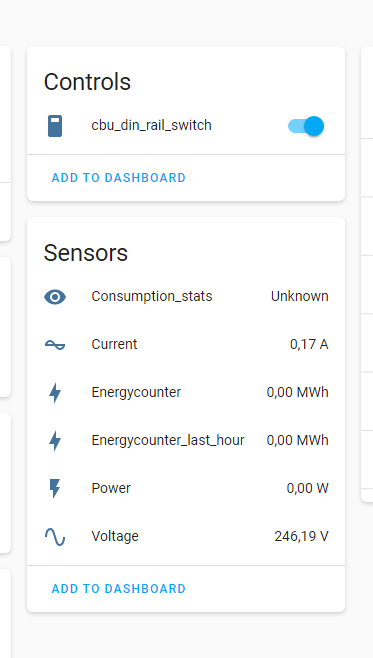The width and height of the screenshot is (373, 658).
Task: Select the Energycounter sensor row
Action: point(186,393)
